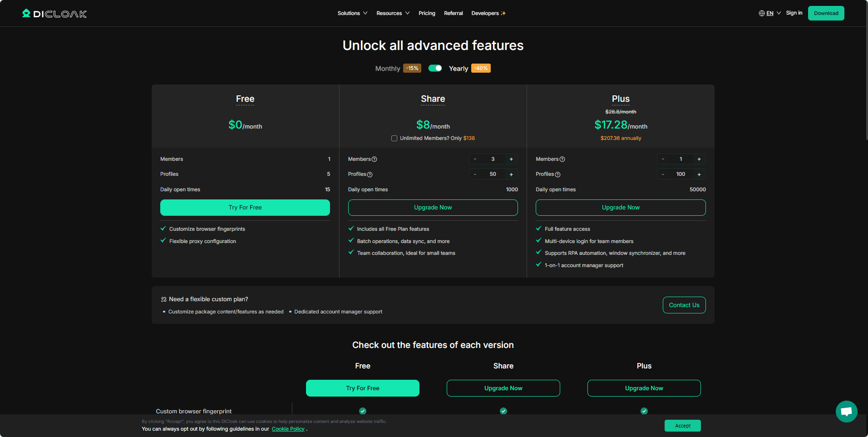Click the globe language icon
Screen dimensions: 868x437
[761, 13]
